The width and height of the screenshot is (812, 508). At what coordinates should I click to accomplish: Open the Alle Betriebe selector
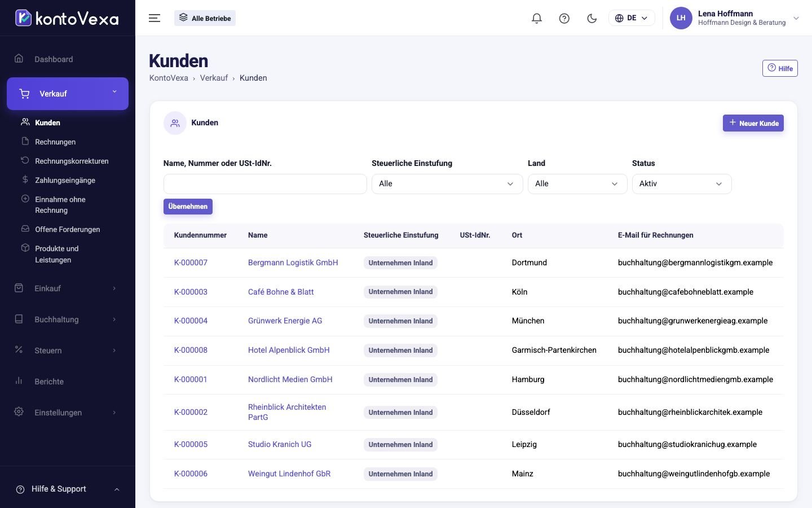click(205, 18)
